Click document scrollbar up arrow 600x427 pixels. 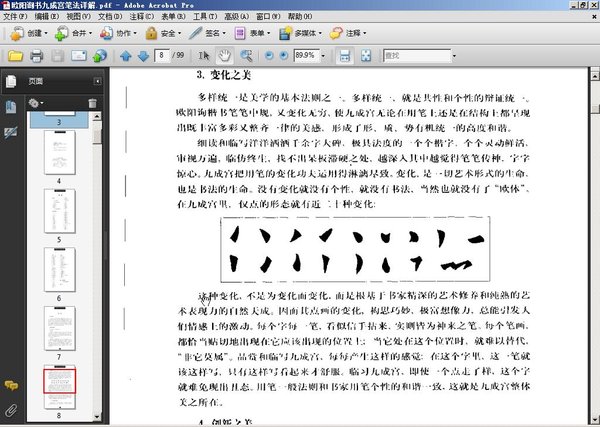tap(595, 75)
